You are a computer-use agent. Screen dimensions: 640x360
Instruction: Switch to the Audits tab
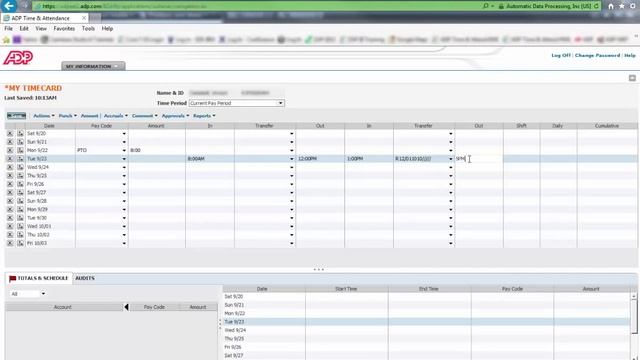coord(85,278)
